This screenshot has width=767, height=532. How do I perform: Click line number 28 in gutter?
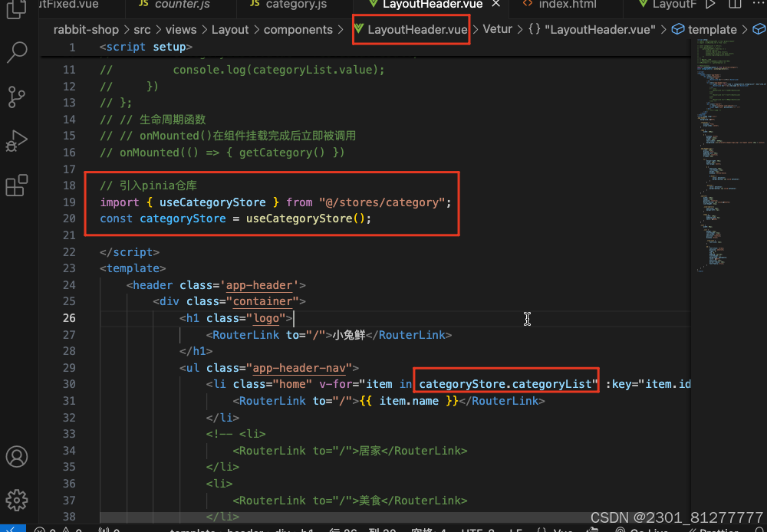(69, 351)
